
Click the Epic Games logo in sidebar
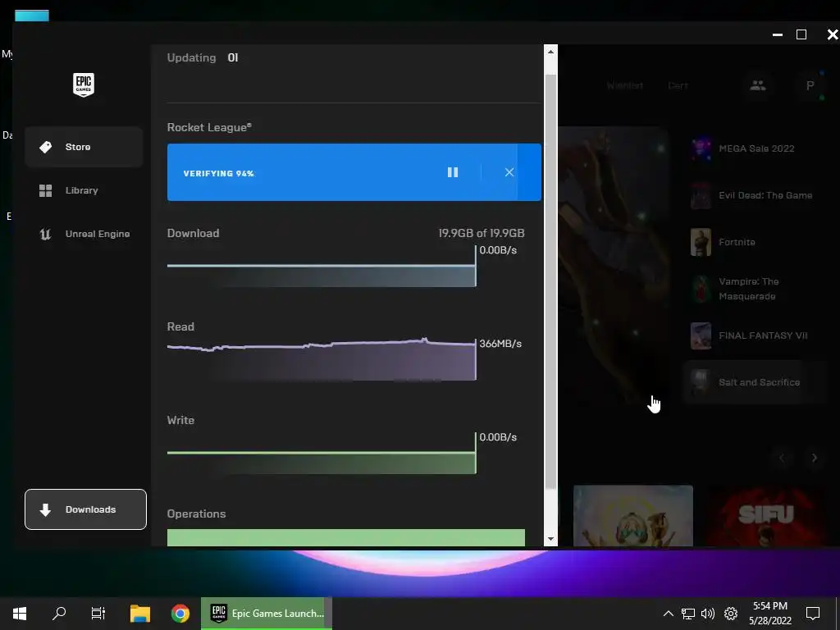pos(84,84)
